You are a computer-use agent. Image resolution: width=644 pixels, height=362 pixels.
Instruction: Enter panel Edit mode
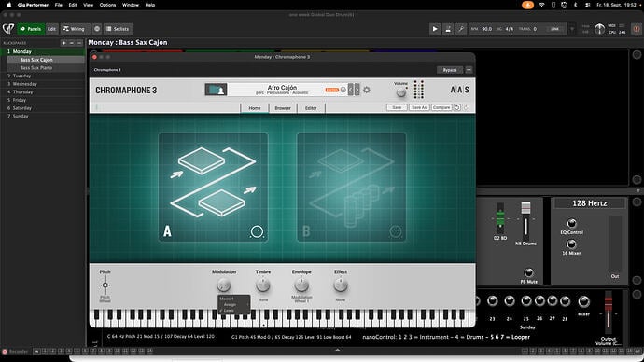[51, 29]
